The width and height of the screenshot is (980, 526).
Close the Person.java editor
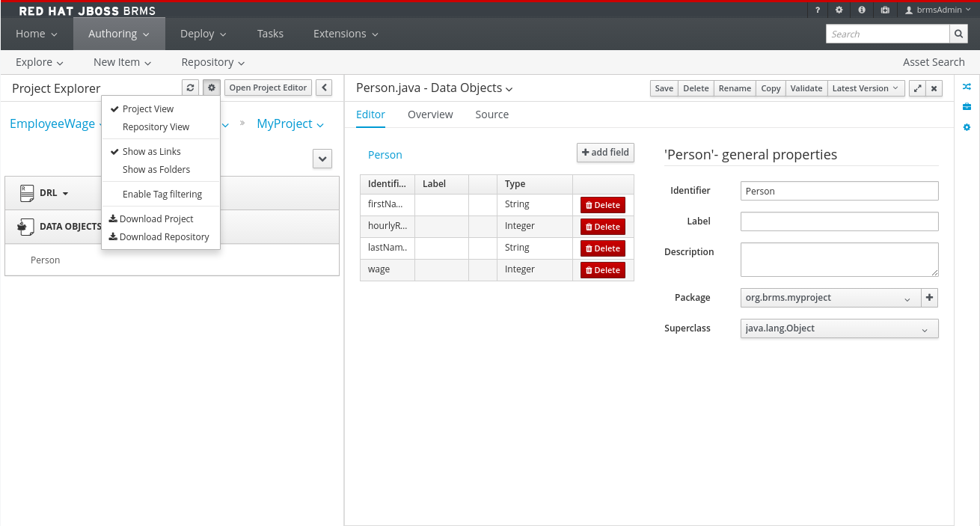(x=934, y=88)
